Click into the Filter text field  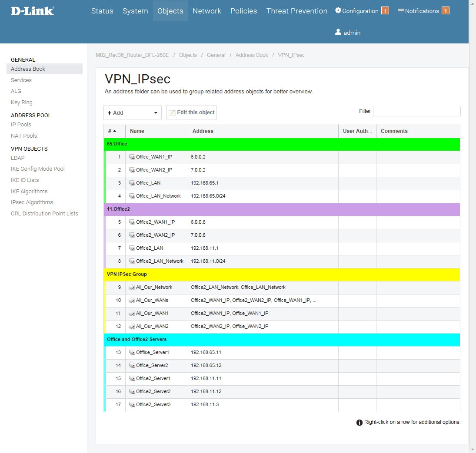416,112
